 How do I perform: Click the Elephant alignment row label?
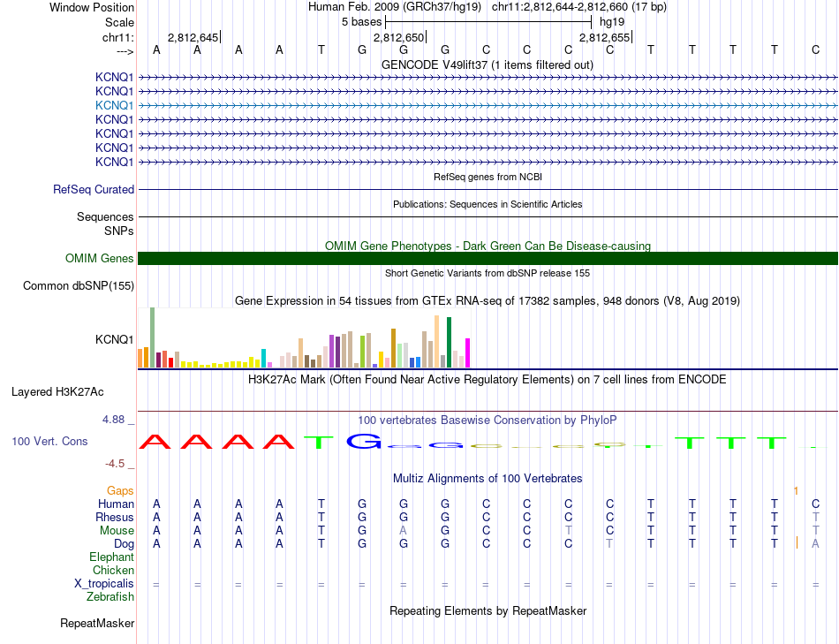[111, 557]
